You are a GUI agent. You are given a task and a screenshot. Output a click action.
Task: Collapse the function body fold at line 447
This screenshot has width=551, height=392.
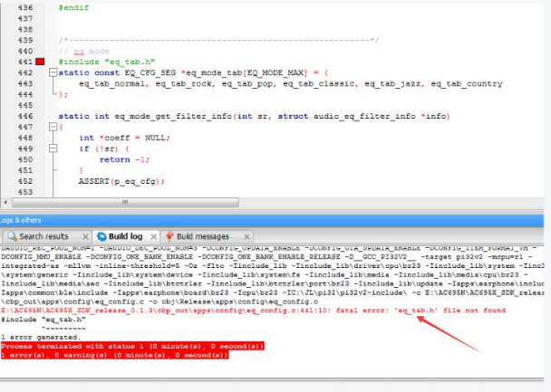click(x=53, y=127)
